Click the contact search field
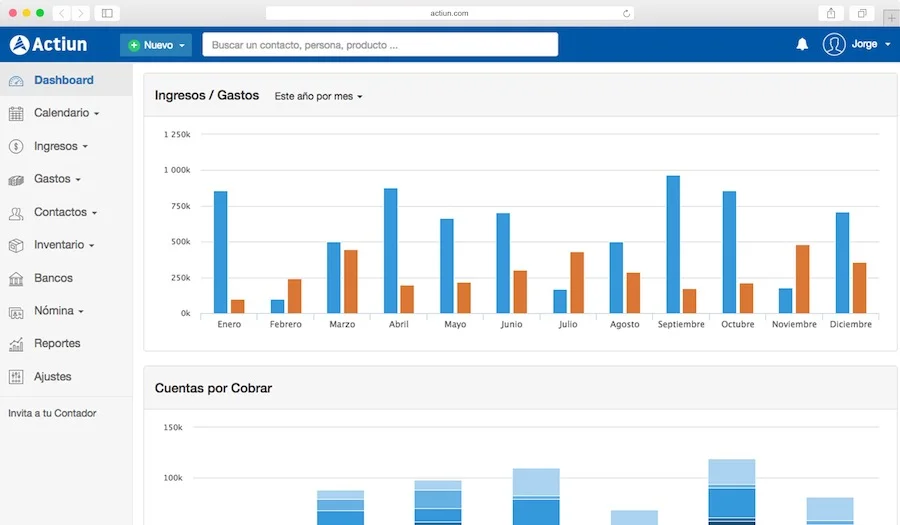 pos(380,45)
